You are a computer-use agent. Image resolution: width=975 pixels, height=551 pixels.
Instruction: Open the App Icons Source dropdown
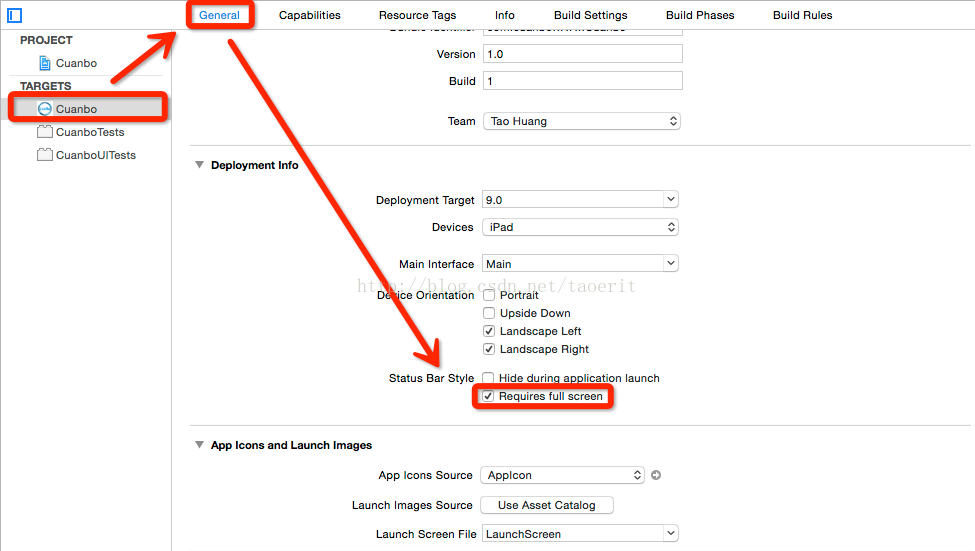click(562, 475)
